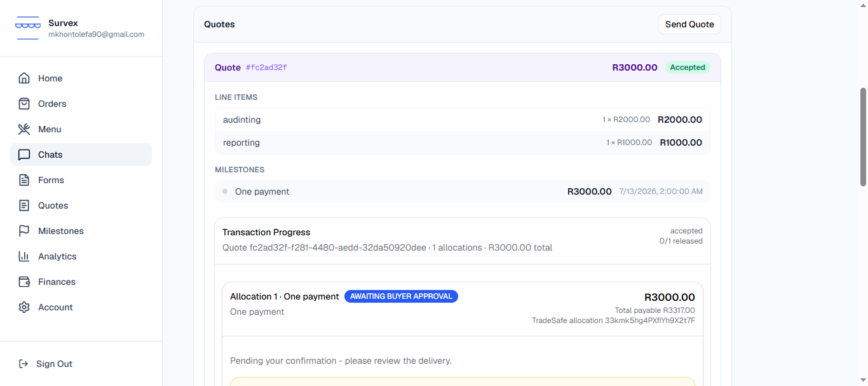Click the Home house icon
The height and width of the screenshot is (386, 868).
pyautogui.click(x=24, y=78)
